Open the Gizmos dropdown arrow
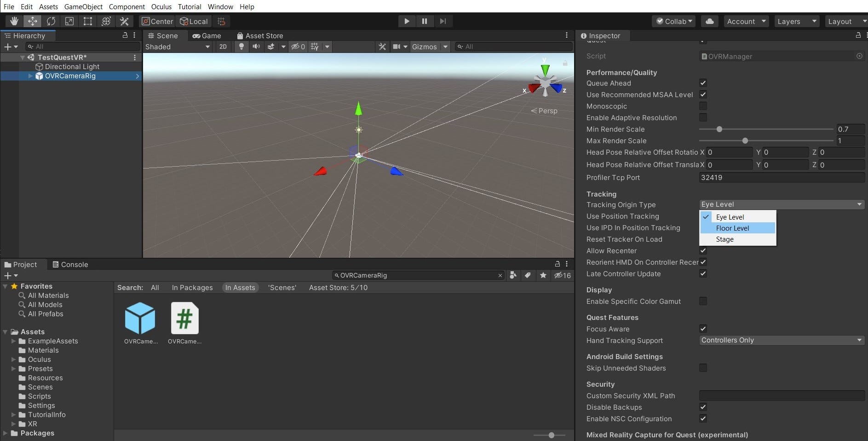 [445, 46]
